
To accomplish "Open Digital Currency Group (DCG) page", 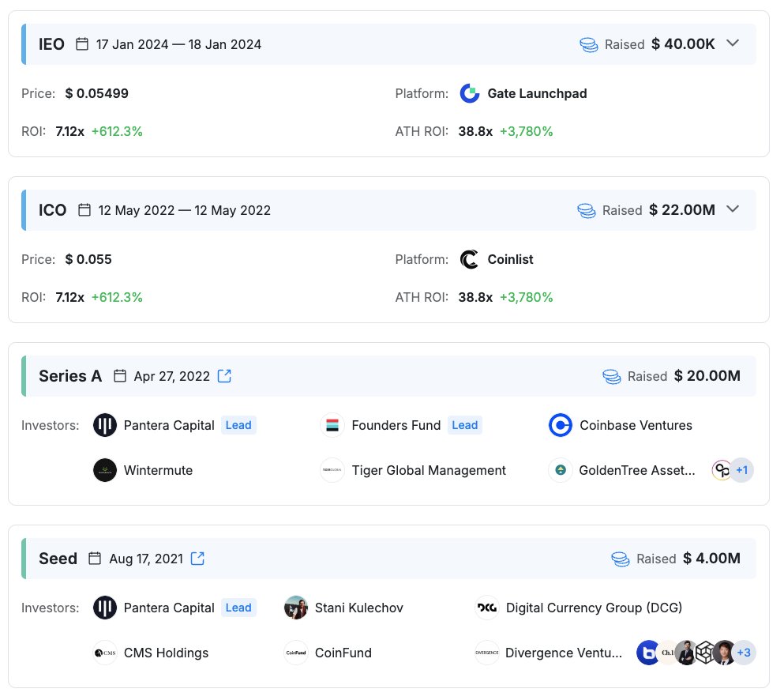I will click(594, 608).
